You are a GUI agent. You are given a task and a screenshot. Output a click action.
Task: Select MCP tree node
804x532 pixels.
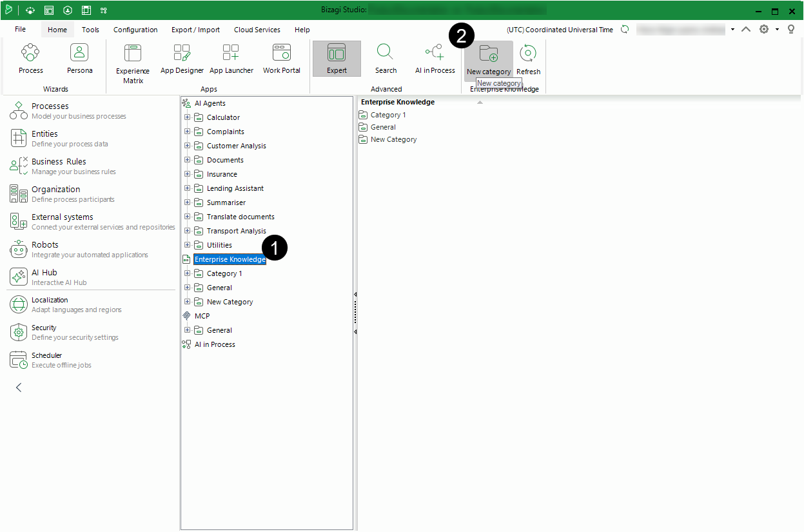point(202,316)
